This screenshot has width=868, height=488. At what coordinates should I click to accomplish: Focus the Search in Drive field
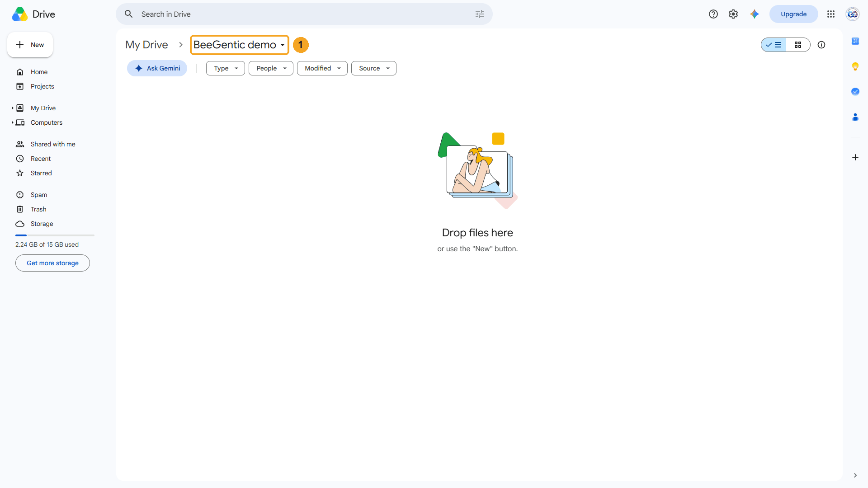point(304,14)
